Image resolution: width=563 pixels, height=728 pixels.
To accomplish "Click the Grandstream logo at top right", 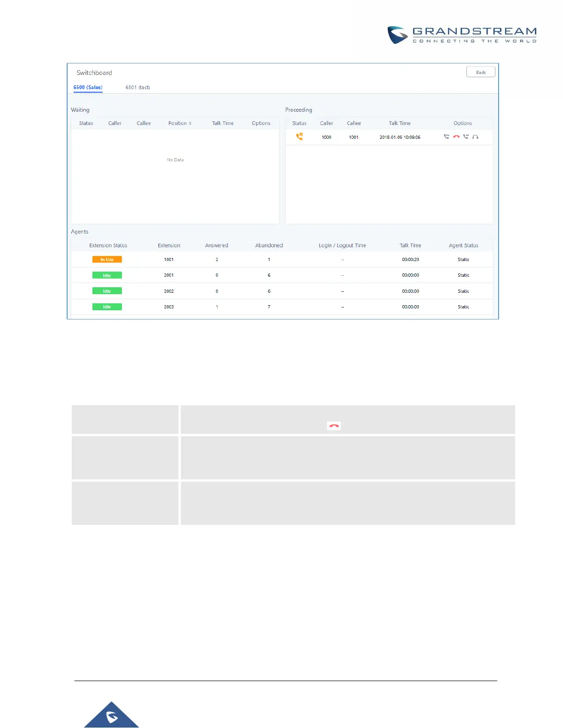I will [462, 35].
